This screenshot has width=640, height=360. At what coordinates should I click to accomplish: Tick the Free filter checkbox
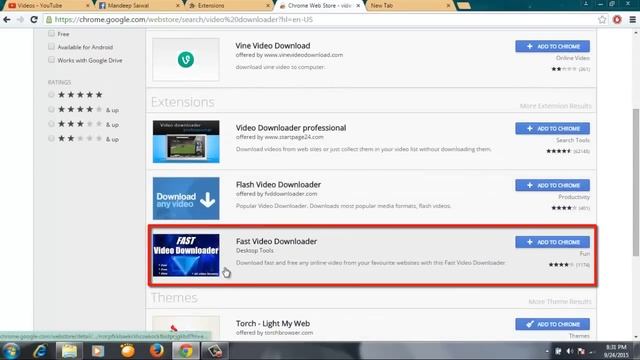51,33
